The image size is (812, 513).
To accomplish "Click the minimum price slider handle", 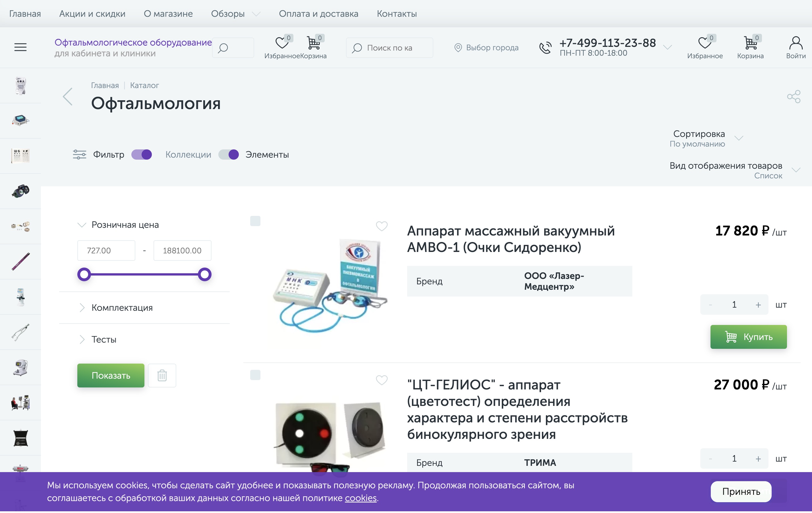I will click(84, 274).
